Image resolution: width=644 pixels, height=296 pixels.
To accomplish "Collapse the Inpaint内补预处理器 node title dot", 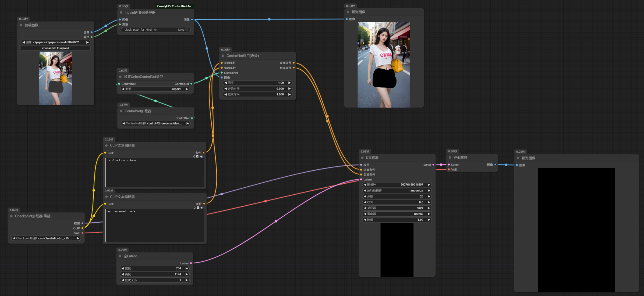I will (121, 12).
